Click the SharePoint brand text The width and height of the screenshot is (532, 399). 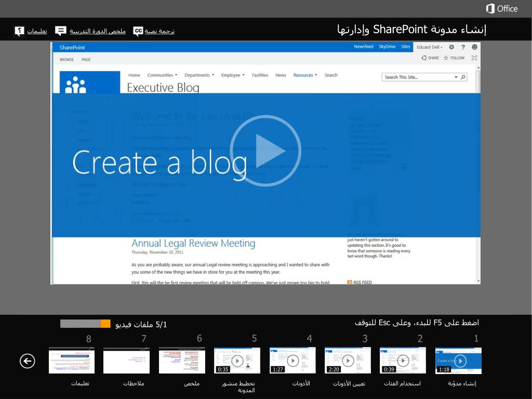(72, 47)
